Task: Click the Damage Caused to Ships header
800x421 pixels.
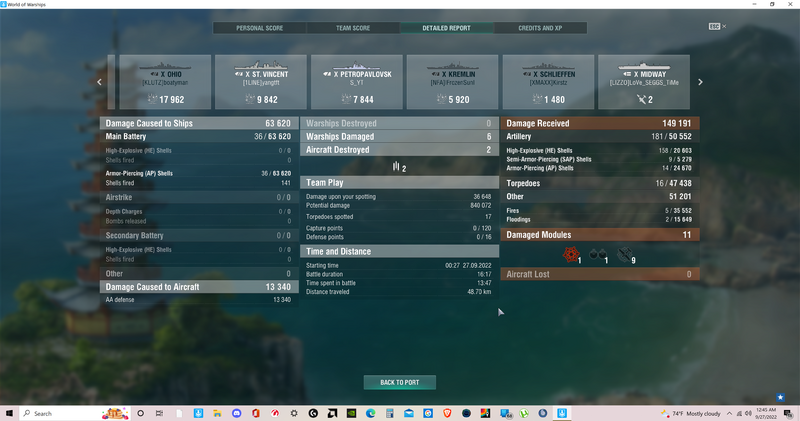Action: point(199,123)
